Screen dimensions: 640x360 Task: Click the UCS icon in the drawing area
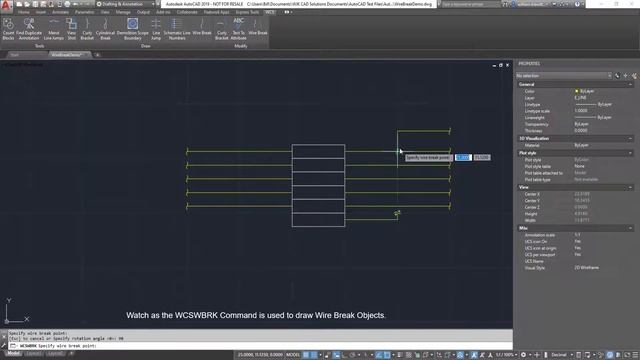(x=16, y=312)
